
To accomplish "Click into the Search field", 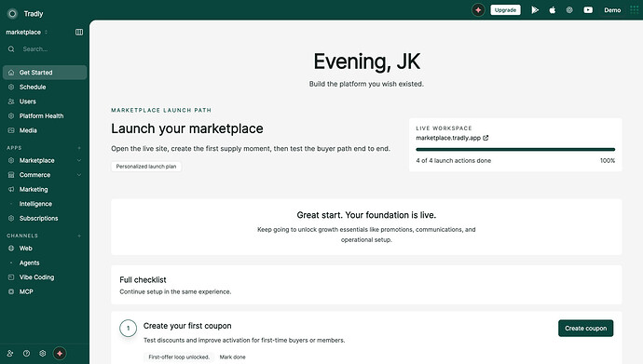I will (45, 48).
